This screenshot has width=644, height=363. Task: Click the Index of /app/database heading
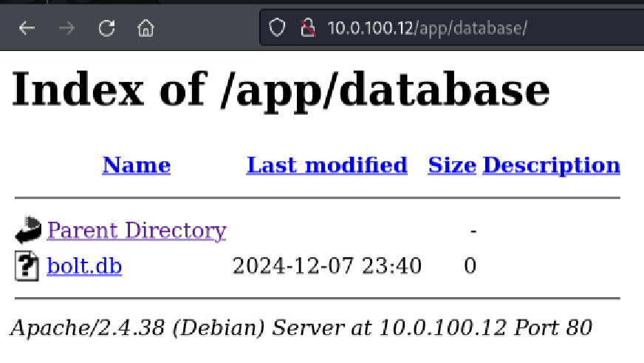pyautogui.click(x=281, y=90)
